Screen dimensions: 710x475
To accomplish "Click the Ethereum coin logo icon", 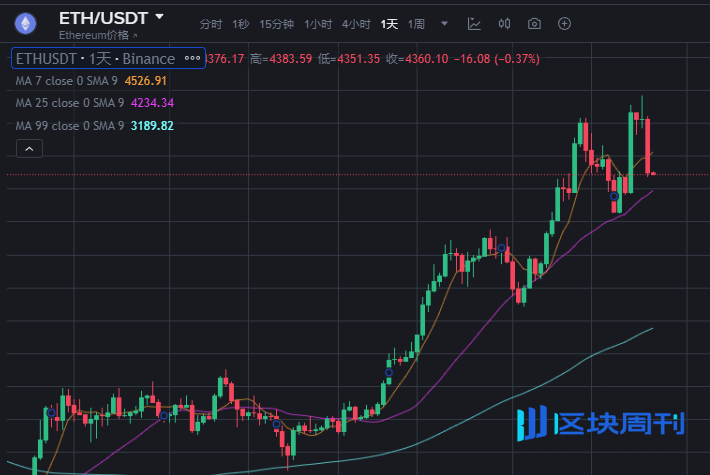I will pyautogui.click(x=25, y=24).
